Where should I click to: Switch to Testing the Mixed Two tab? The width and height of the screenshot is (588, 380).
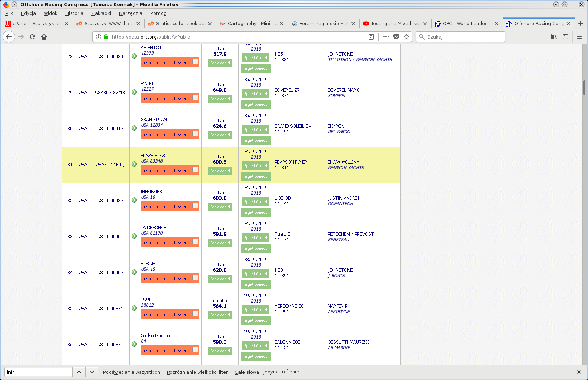click(395, 23)
